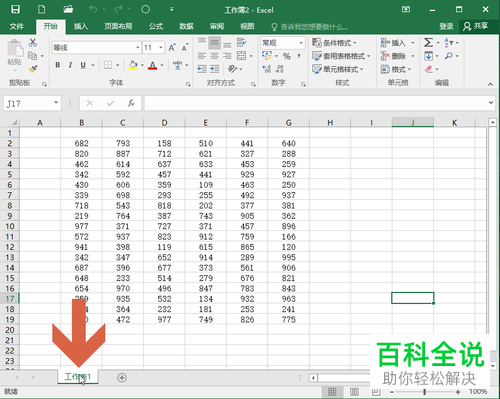Click the Merge and Center icon
This screenshot has width=500, height=399.
(241, 56)
